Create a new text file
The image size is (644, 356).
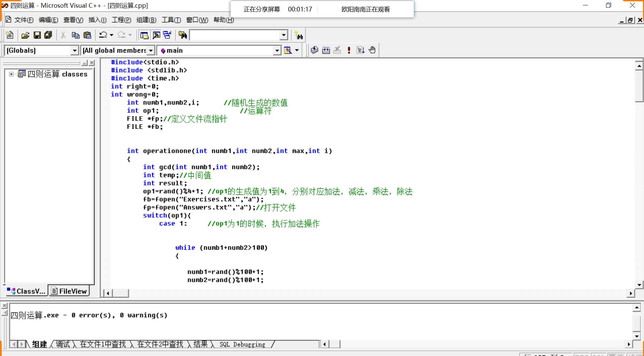click(10, 35)
